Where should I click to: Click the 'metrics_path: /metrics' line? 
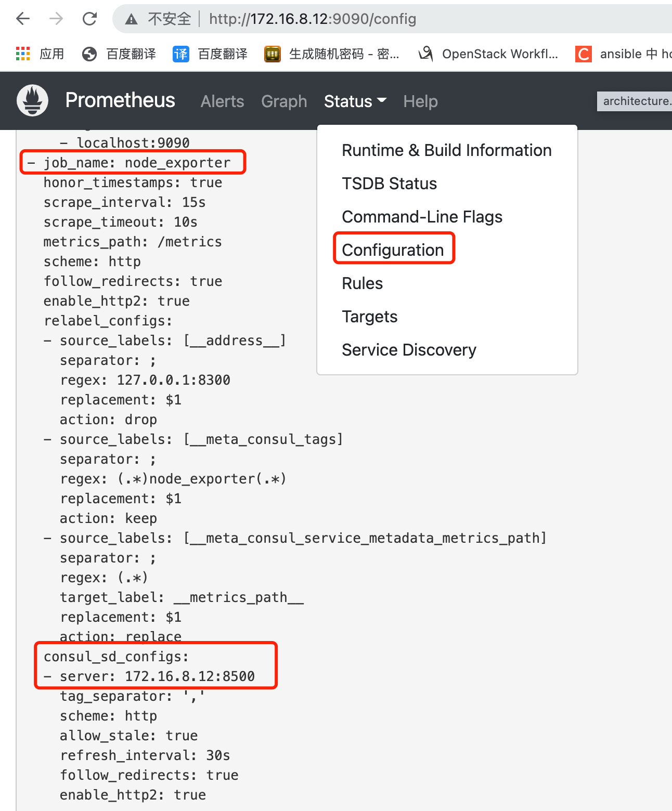[x=133, y=242]
